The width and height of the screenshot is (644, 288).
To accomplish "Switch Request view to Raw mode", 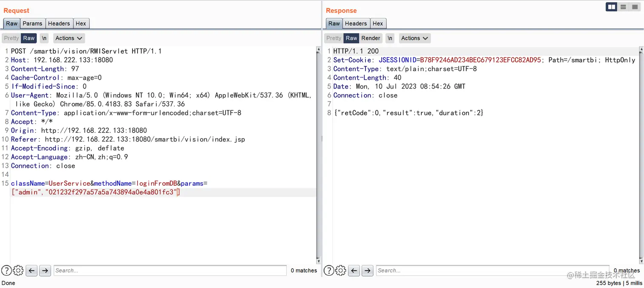I will pyautogui.click(x=29, y=38).
